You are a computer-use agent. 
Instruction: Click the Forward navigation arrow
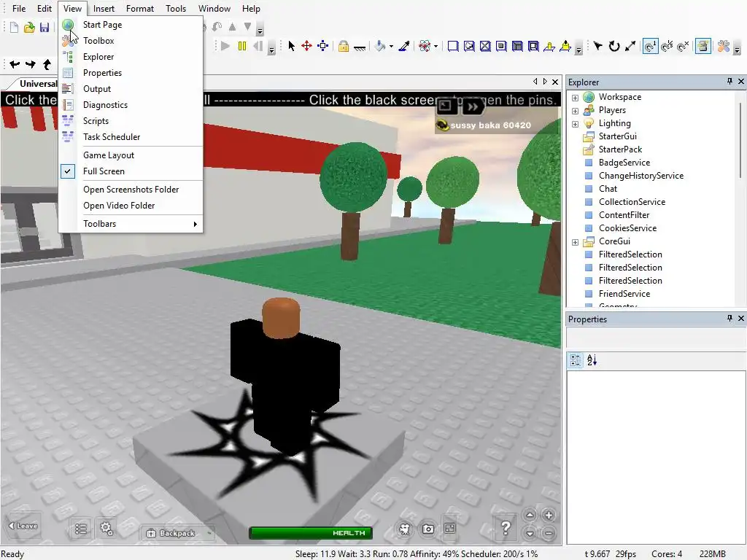tap(31, 64)
